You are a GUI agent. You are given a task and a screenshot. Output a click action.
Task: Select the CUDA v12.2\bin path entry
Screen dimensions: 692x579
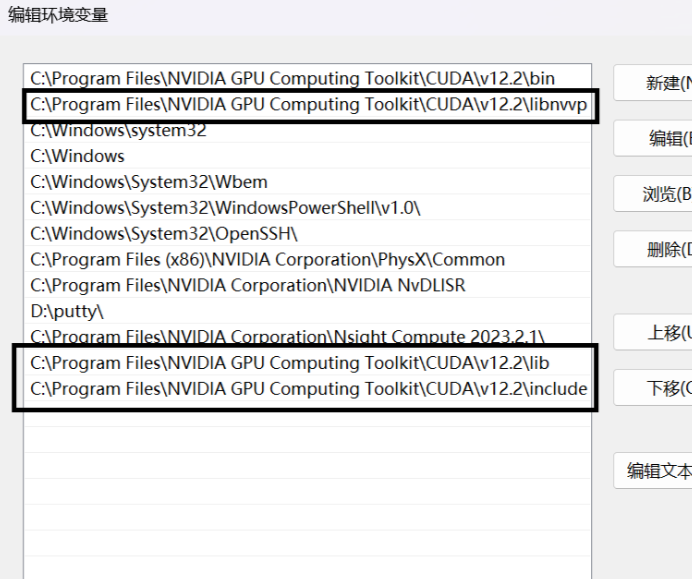308,79
